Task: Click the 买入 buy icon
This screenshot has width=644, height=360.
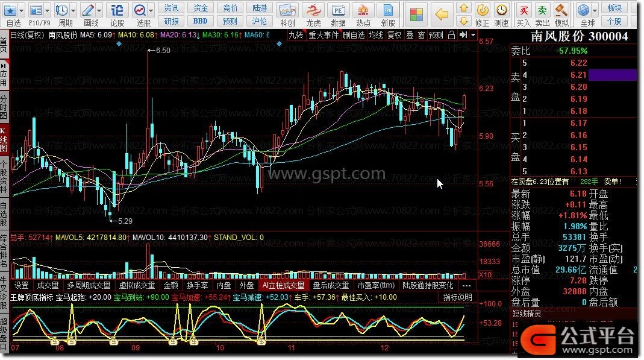Action: (524, 10)
